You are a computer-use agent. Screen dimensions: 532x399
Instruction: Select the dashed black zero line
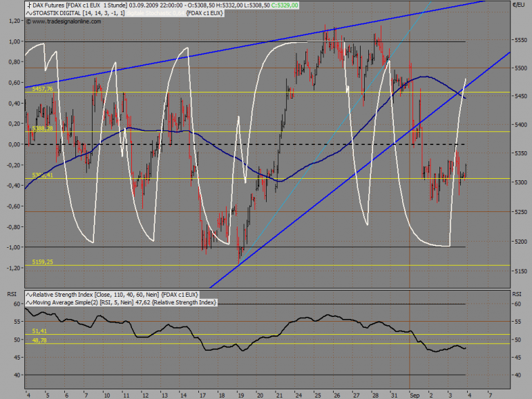coord(245,144)
